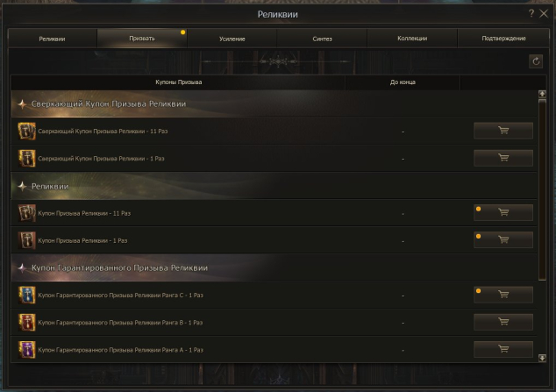Click cart button for Ранга B coupon

click(x=503, y=322)
